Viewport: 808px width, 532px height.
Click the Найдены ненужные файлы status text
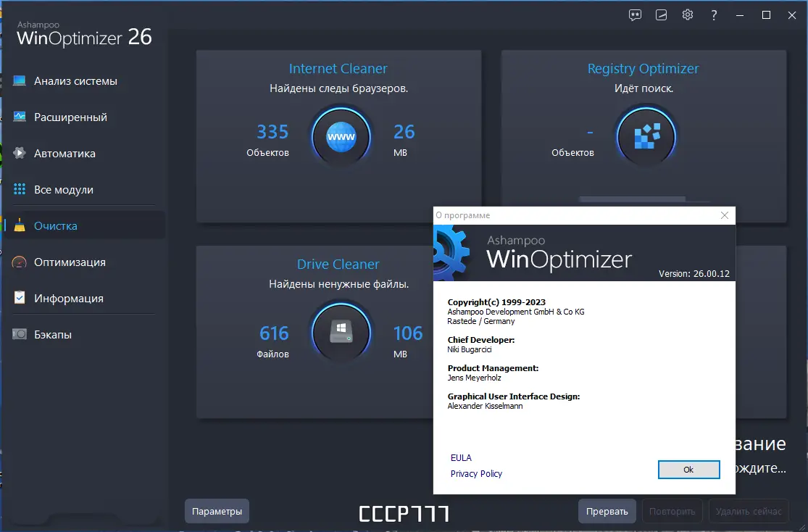pos(338,284)
